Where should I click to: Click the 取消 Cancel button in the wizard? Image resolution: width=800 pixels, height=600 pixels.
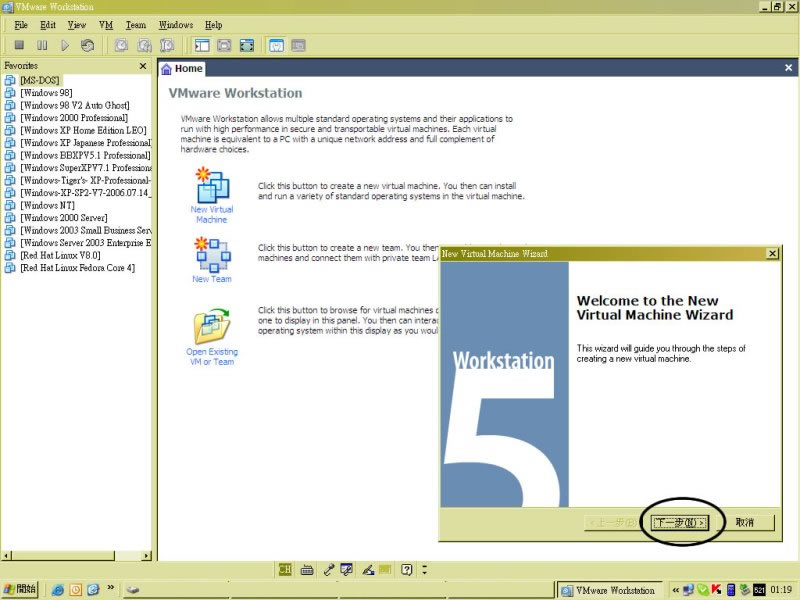tap(745, 522)
